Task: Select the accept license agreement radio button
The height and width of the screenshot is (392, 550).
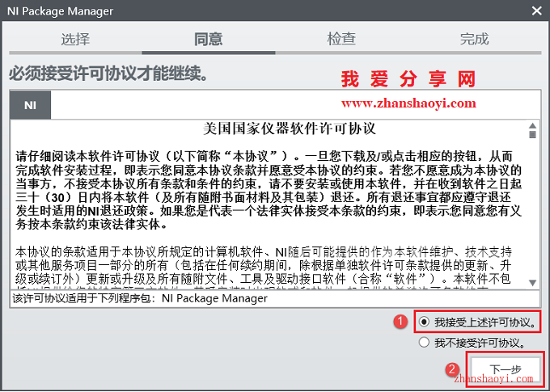Action: point(424,322)
